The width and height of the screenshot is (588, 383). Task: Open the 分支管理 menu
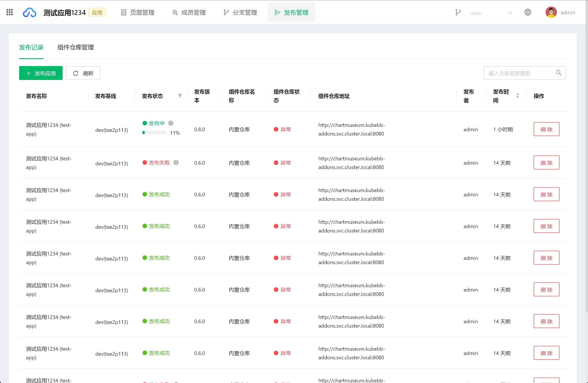pyautogui.click(x=240, y=12)
